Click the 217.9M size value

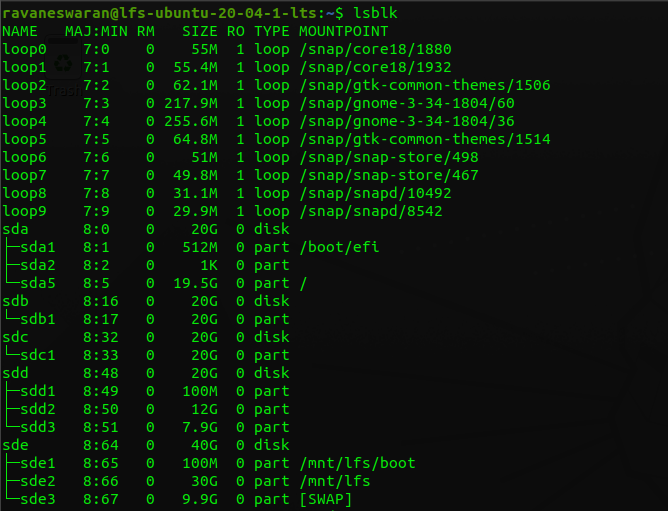click(191, 103)
